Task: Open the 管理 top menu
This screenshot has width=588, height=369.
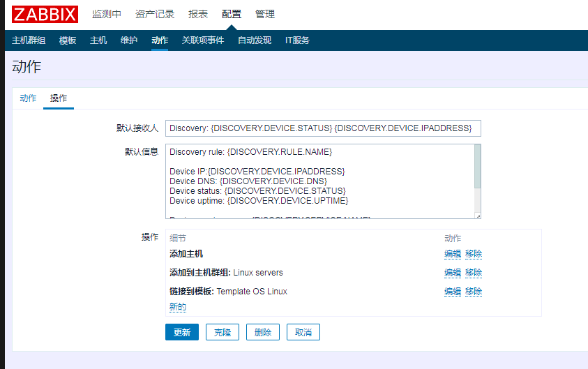Action: 265,14
